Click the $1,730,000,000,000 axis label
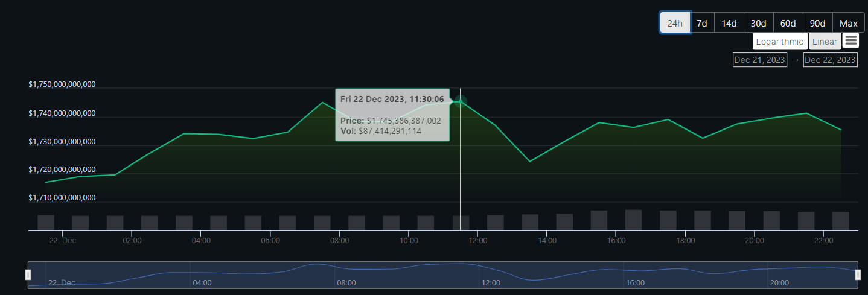Screen dimensions: 868x295 coord(62,141)
